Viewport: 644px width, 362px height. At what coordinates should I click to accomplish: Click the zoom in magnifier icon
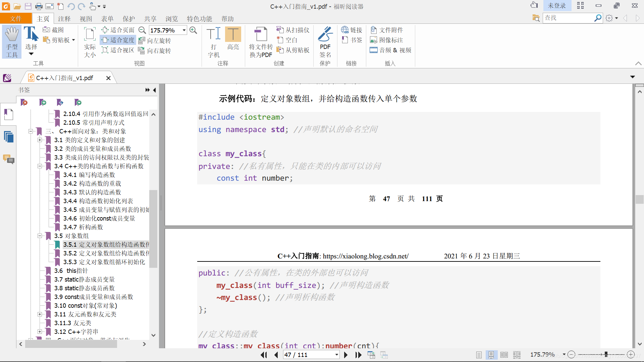coord(193,30)
